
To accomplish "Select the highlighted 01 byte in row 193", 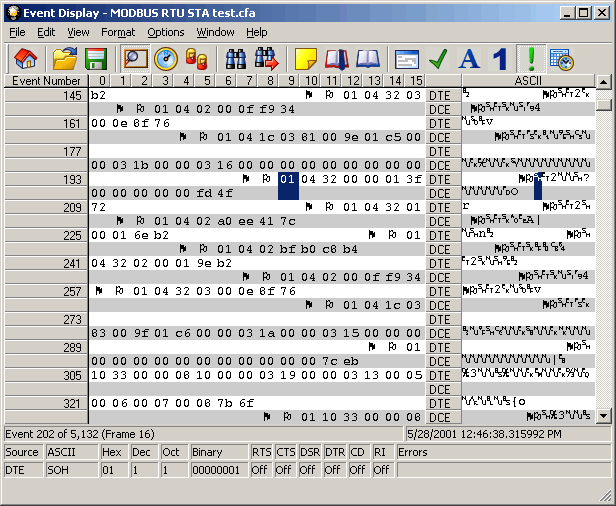I will pos(288,179).
